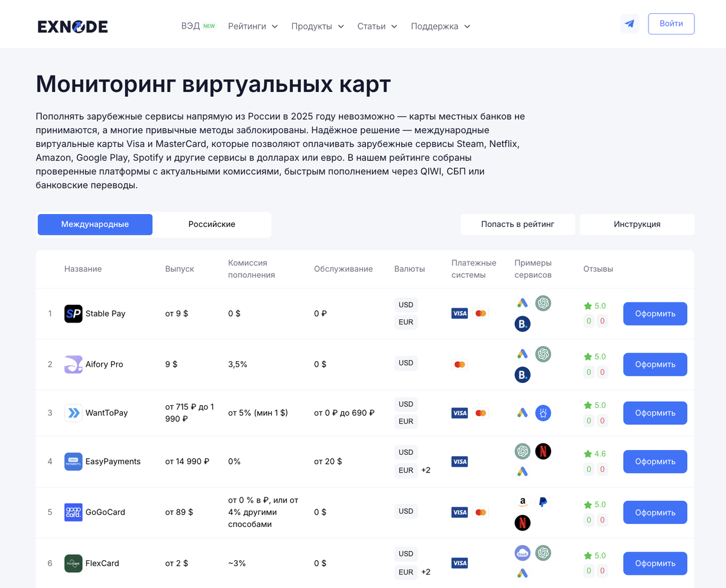Image resolution: width=726 pixels, height=588 pixels.
Task: Select the Stable Pay logo
Action: point(73,313)
